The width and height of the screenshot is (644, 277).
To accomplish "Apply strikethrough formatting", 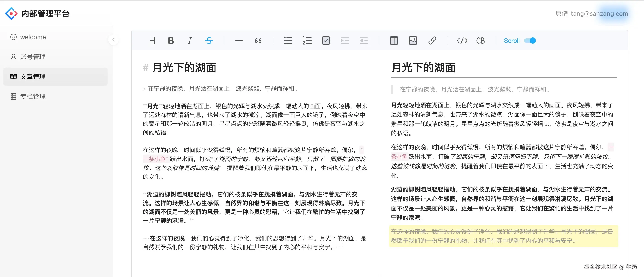I will coord(209,41).
